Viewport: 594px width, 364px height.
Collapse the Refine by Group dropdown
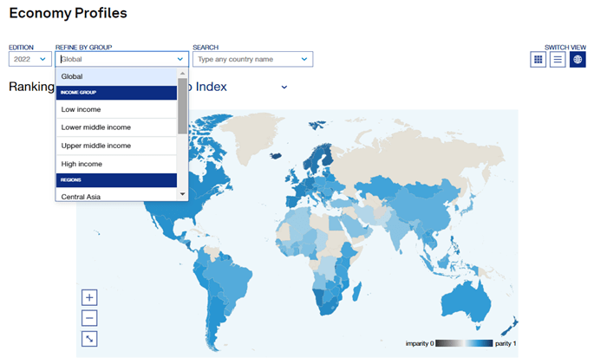click(180, 60)
